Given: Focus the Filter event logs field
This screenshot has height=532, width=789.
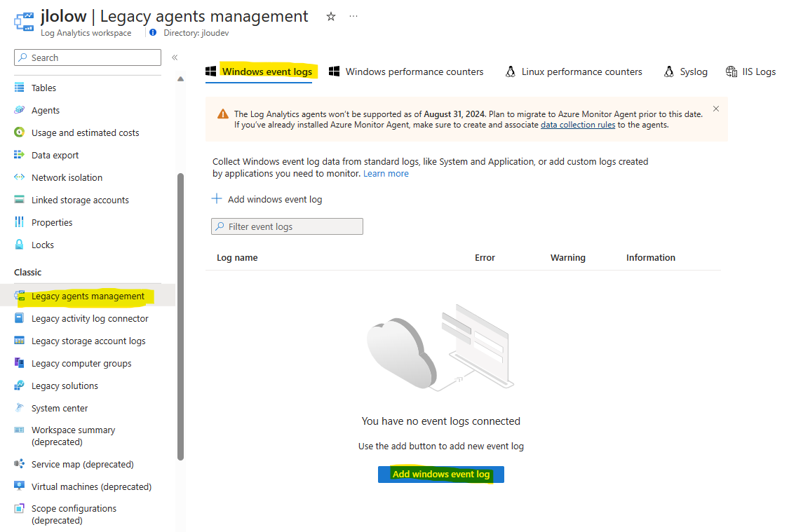Looking at the screenshot, I should (x=287, y=226).
